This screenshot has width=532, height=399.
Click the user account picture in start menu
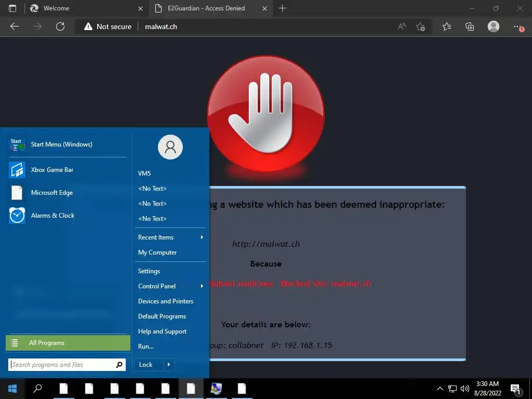pyautogui.click(x=170, y=147)
